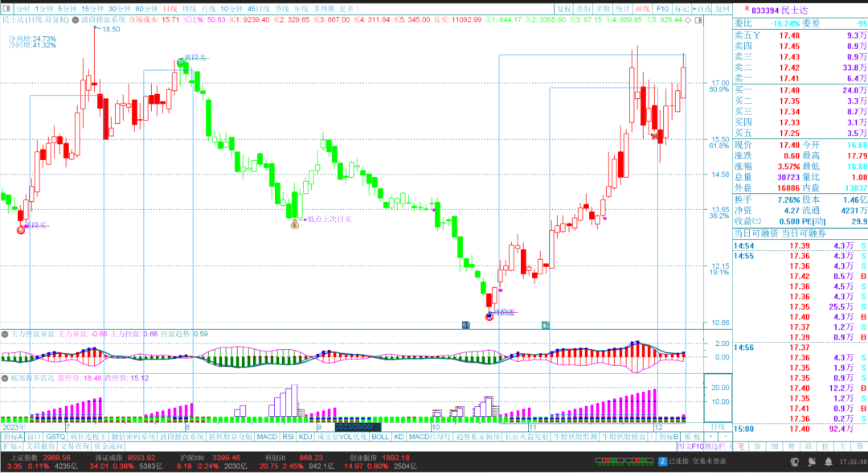The height and width of the screenshot is (473, 868).
Task: Select the MACD indicator tab
Action: 267,437
